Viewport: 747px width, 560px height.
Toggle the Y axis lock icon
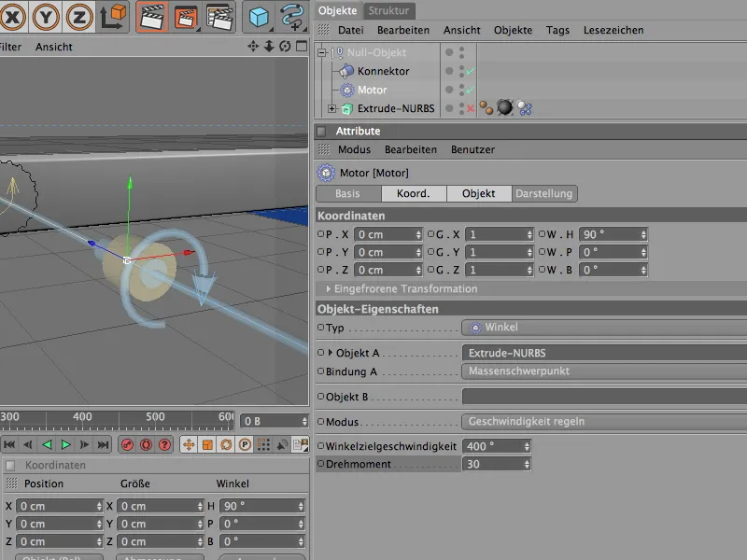point(48,15)
